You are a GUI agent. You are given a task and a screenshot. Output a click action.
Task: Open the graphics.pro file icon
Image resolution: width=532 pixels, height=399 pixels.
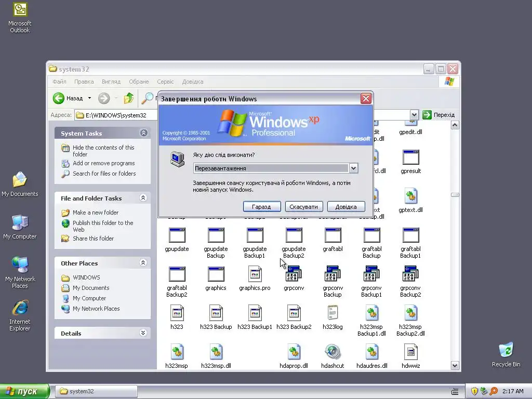pyautogui.click(x=255, y=274)
